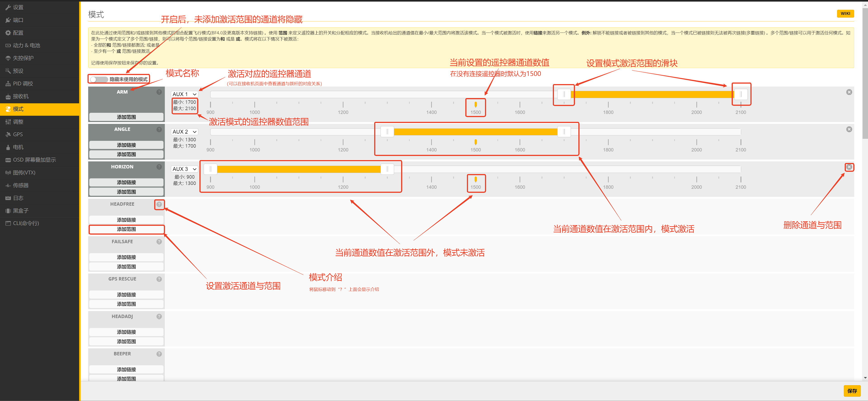
Task: Click the HORIZON range lower slider handle
Action: click(210, 169)
